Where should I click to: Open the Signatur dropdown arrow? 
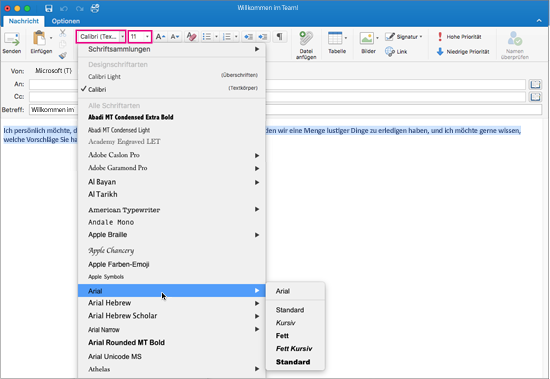click(x=421, y=36)
